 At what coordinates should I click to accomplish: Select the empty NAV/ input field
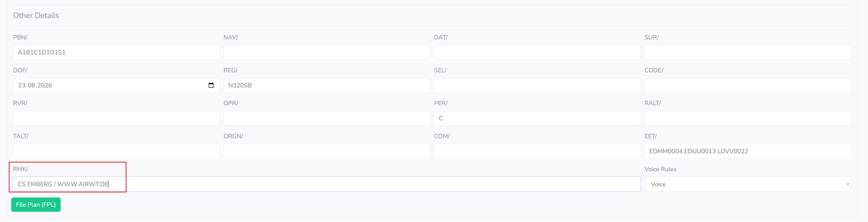[326, 52]
